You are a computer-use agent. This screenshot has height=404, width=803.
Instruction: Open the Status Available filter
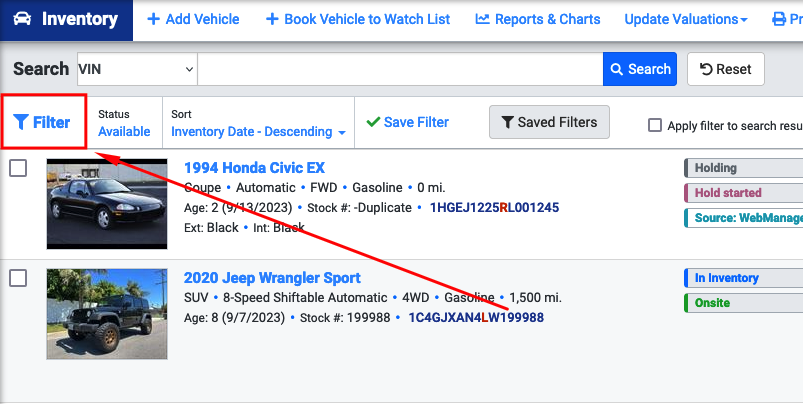tap(124, 132)
